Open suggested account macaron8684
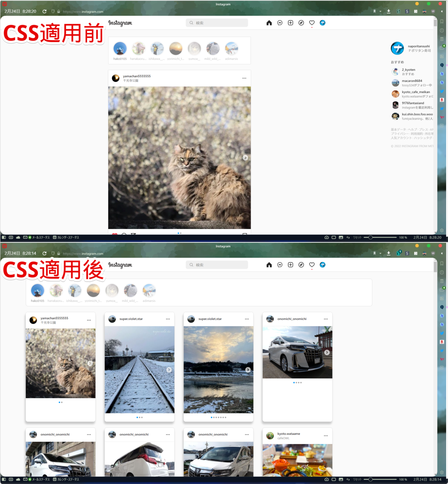 (412, 81)
